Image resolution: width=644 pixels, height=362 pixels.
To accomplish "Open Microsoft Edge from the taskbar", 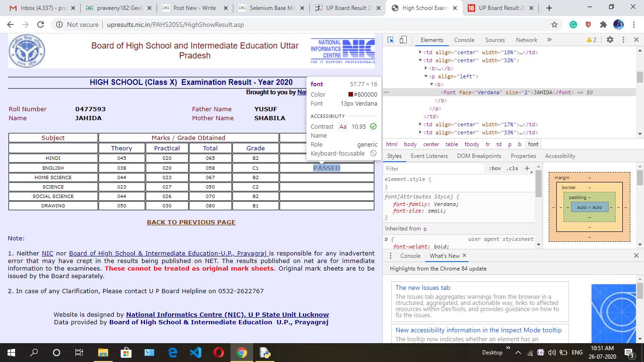I will point(172,352).
